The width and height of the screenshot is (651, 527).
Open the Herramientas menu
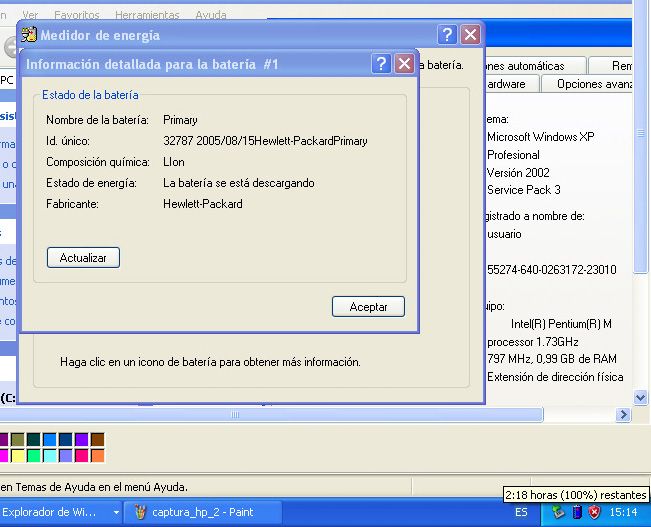point(147,15)
